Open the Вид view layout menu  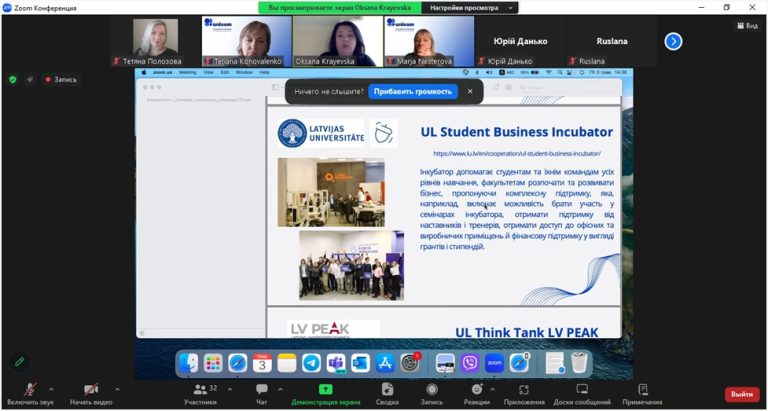click(747, 26)
